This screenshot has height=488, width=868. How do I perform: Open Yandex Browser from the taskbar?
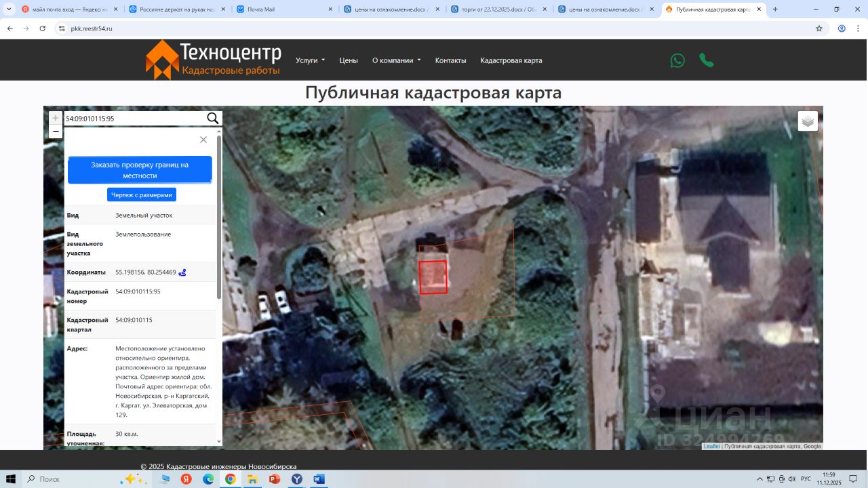(186, 479)
